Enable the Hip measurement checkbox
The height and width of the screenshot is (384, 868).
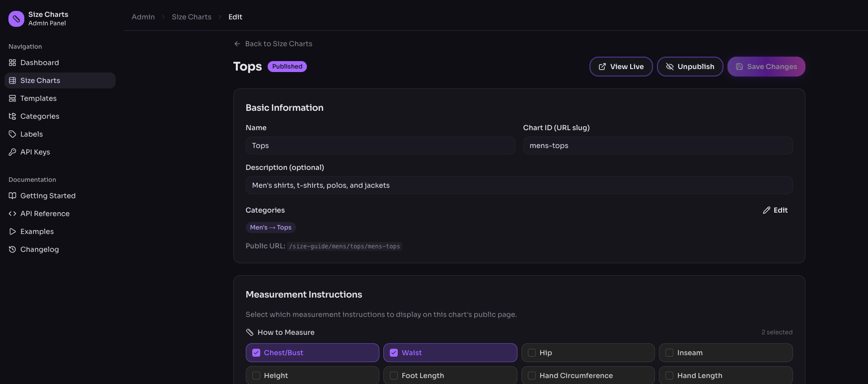532,353
